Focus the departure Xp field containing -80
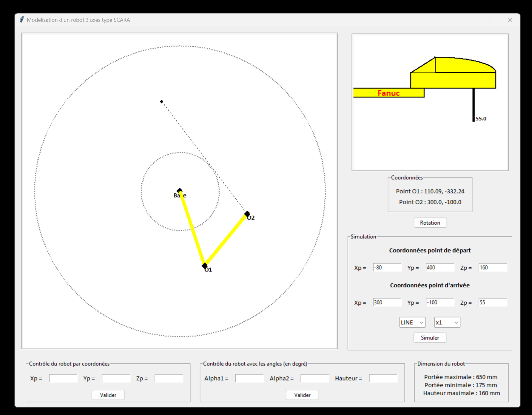 387,268
